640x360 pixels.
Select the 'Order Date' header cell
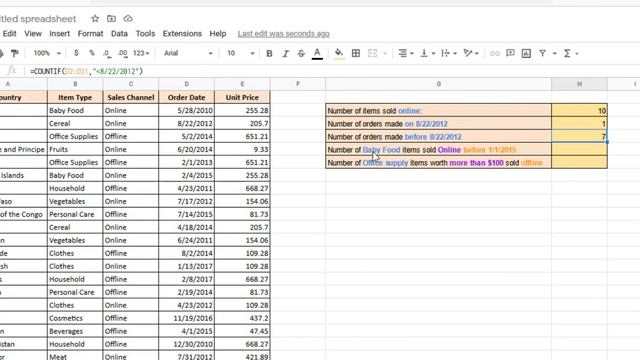[x=187, y=98]
